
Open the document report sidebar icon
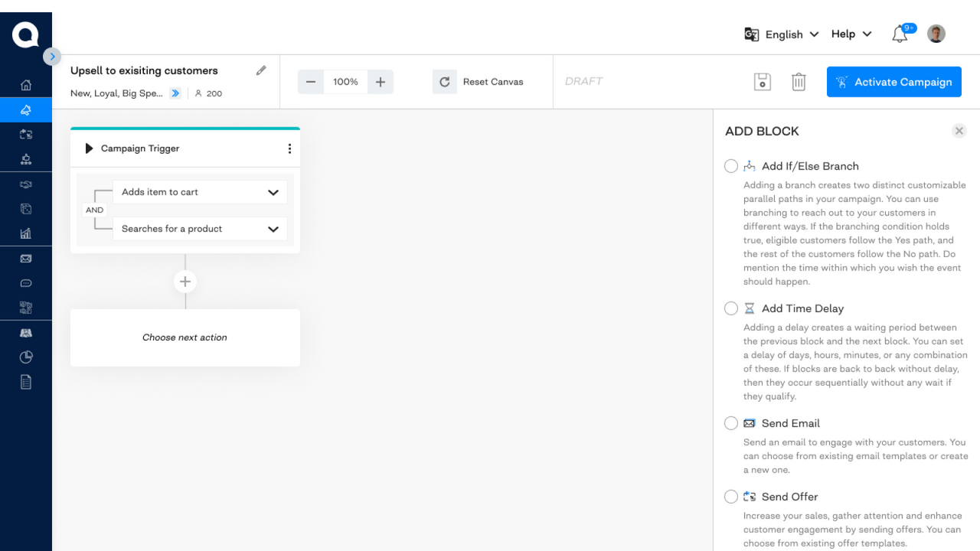point(26,381)
